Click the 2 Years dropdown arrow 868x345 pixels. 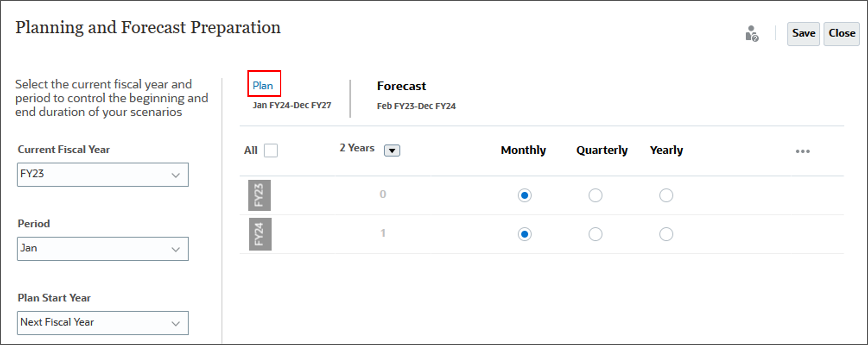click(x=392, y=150)
